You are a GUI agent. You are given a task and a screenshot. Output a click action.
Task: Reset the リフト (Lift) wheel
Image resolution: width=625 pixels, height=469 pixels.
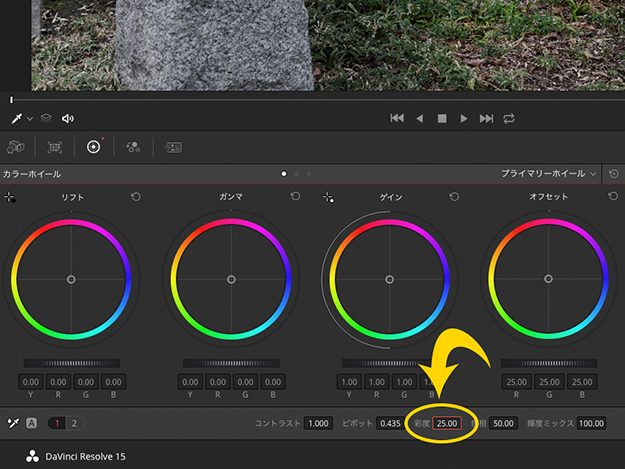136,197
